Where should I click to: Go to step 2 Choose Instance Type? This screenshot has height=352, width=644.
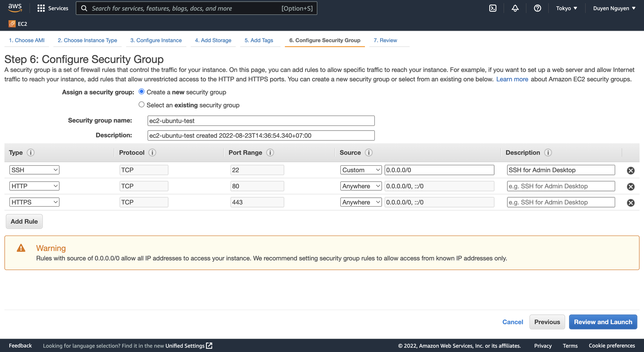pos(87,40)
